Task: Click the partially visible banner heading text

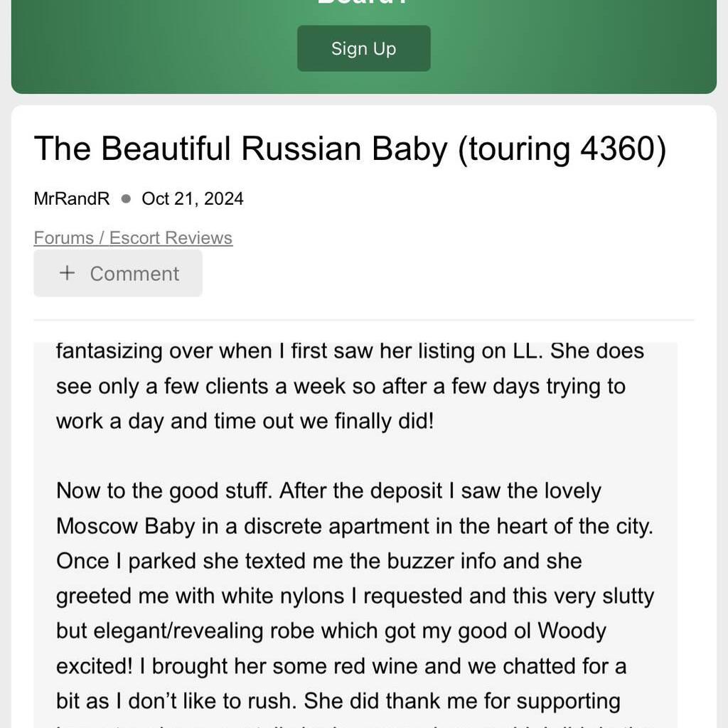Action: point(363,2)
